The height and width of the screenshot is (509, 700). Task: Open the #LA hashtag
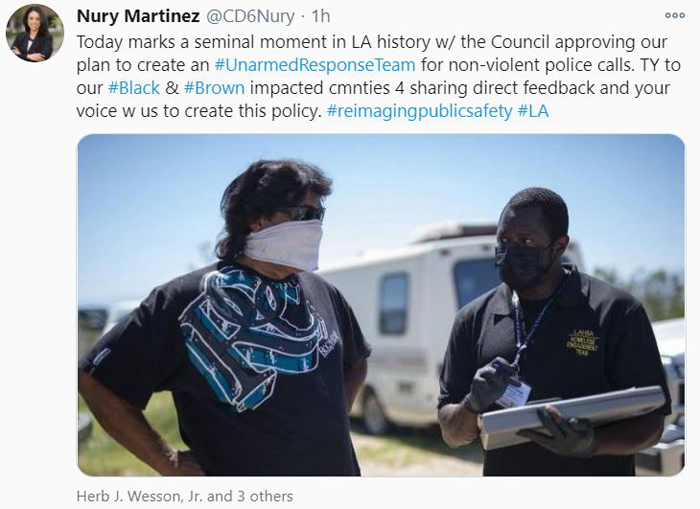[533, 111]
